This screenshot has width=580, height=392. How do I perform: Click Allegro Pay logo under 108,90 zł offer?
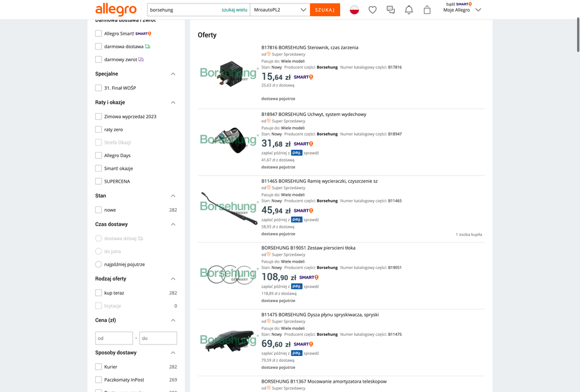point(297,286)
